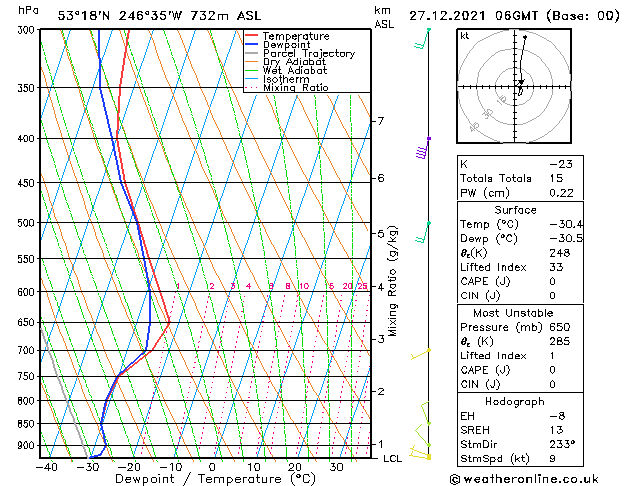Viewport: 629px width, 486px height.
Task: Click the red Temperature legend line
Action: [x=251, y=36]
